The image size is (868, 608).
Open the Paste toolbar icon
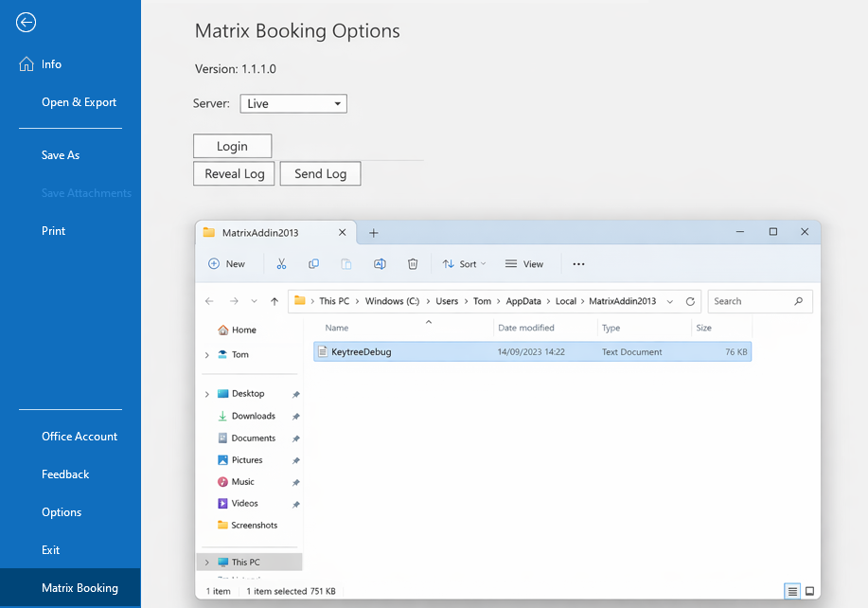point(346,263)
